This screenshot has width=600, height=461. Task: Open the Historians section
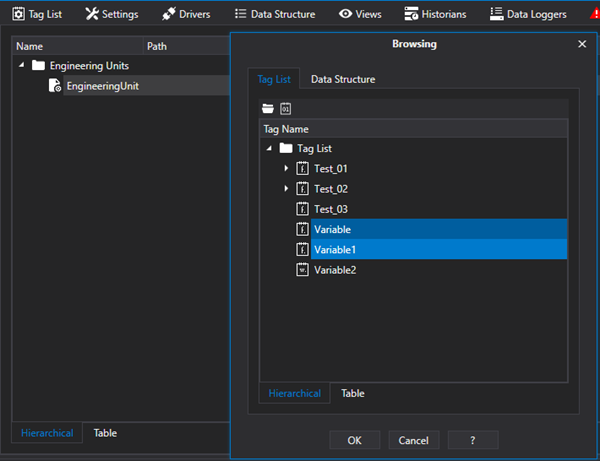pyautogui.click(x=435, y=14)
